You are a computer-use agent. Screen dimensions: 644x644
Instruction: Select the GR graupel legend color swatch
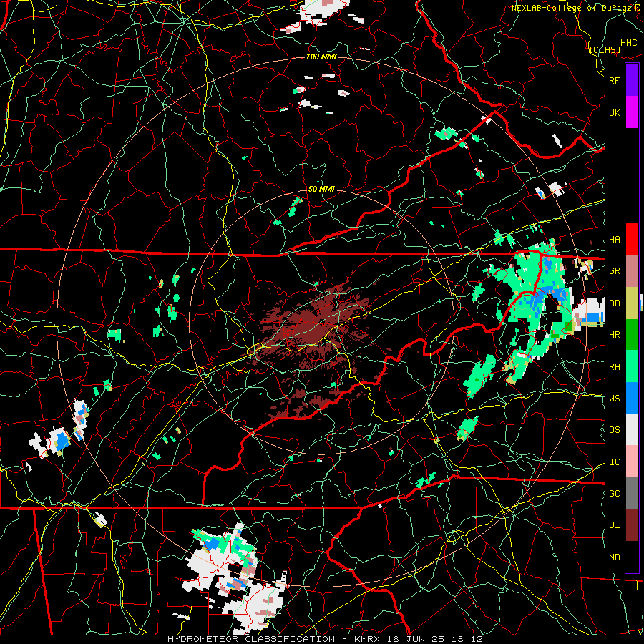[x=632, y=271]
